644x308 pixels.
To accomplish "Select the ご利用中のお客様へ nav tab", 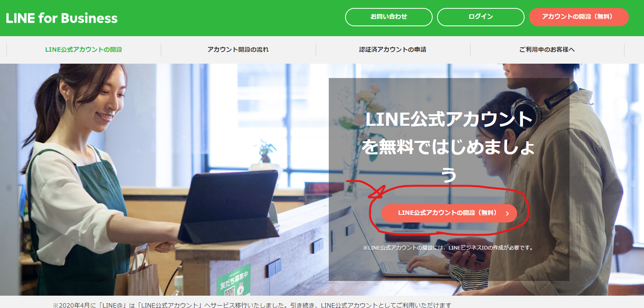I will pos(547,50).
